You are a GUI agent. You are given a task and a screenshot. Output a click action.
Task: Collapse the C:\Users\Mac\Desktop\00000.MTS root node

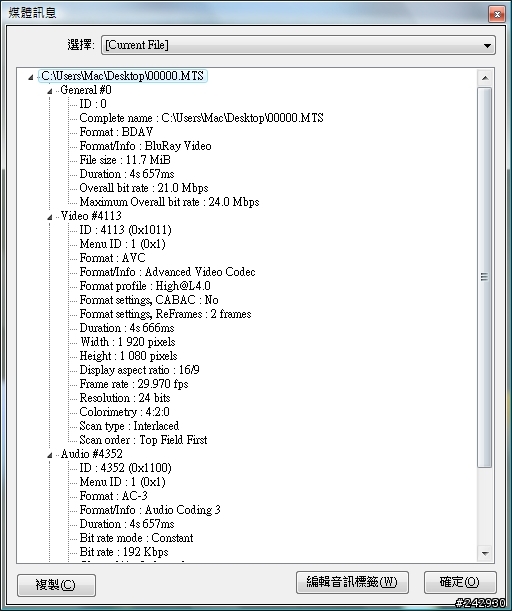[x=31, y=78]
